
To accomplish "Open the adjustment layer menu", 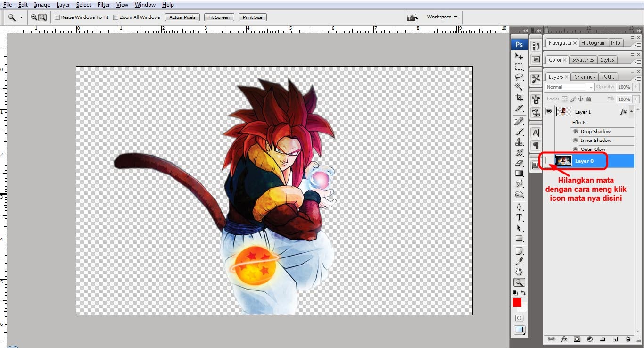I will coord(590,339).
